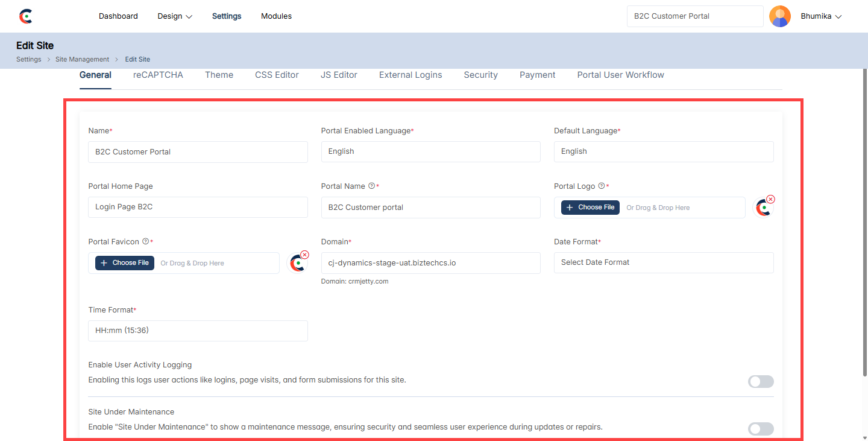Choose File for Portal Favicon
This screenshot has height=441, width=868.
125,263
